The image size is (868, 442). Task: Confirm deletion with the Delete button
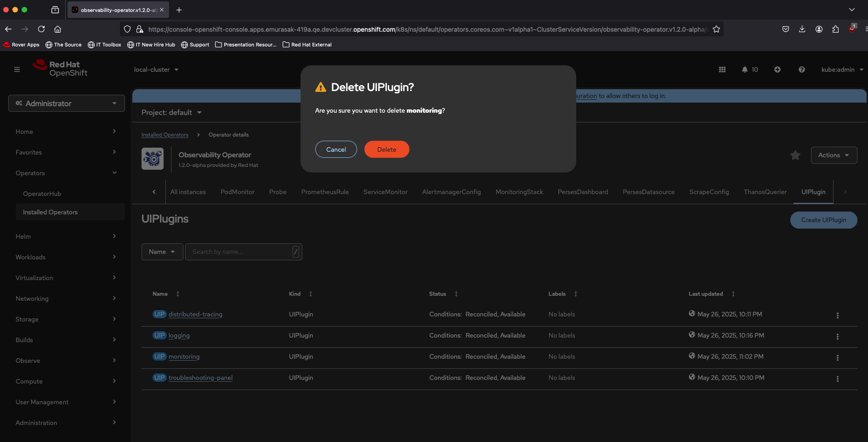tap(387, 149)
